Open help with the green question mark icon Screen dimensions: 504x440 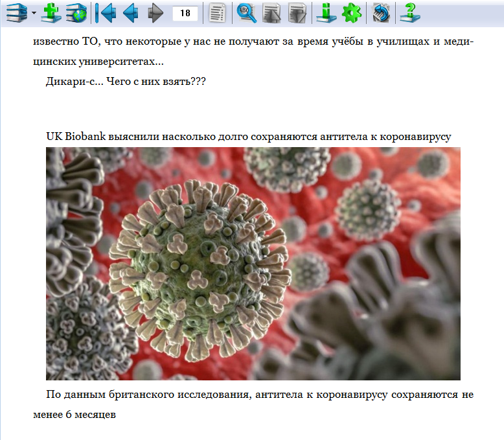point(410,13)
